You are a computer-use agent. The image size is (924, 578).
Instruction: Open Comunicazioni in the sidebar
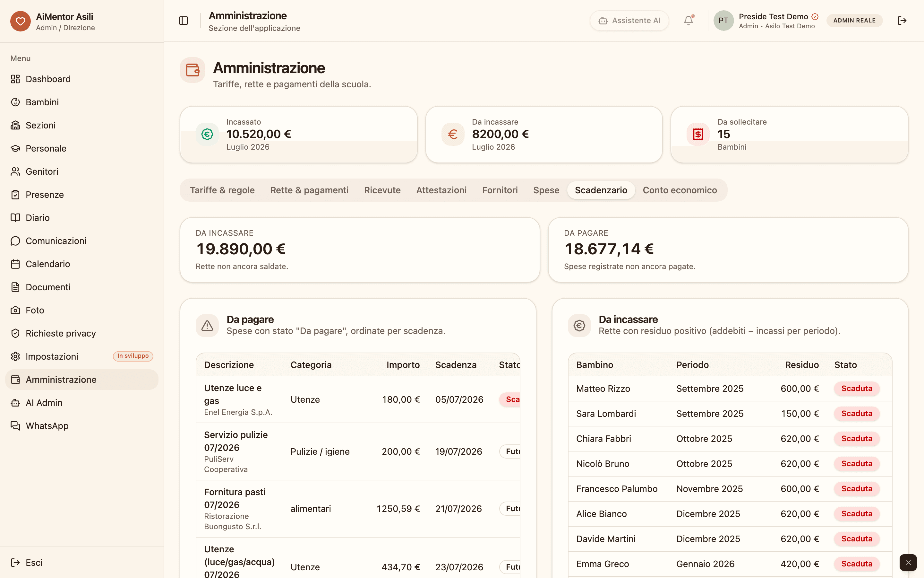point(82,241)
